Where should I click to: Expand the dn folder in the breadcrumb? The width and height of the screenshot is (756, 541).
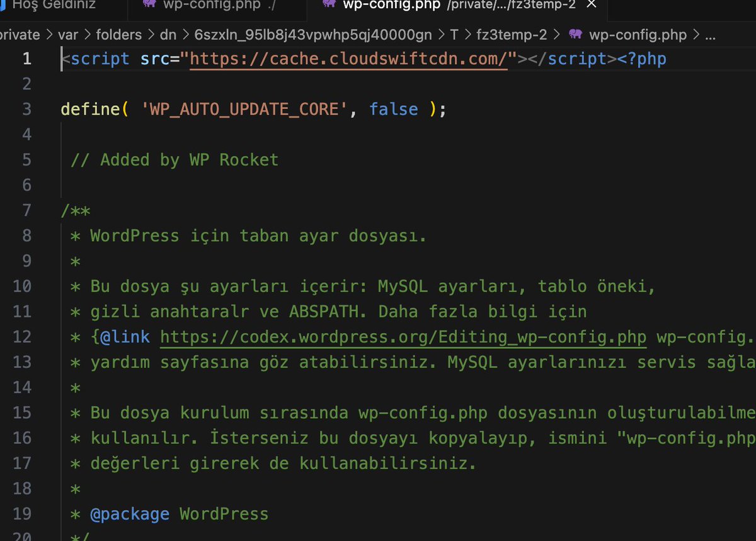point(168,35)
